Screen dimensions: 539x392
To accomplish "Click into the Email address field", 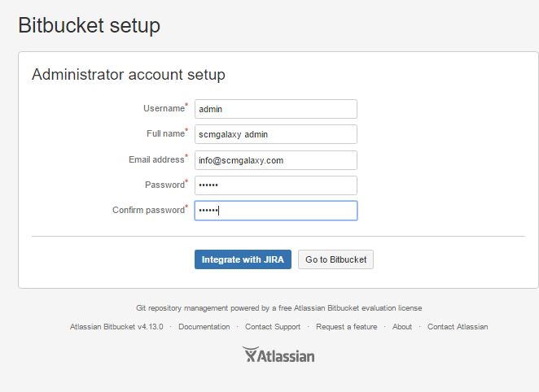I will click(275, 160).
